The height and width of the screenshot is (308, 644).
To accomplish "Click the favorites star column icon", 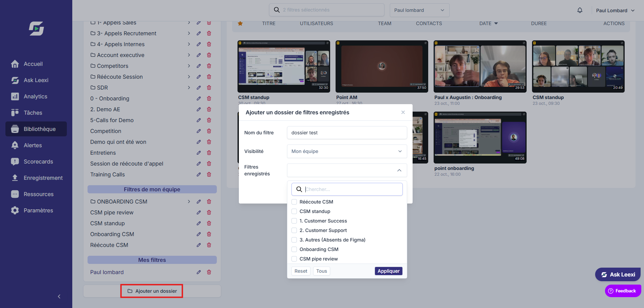I will 240,23.
